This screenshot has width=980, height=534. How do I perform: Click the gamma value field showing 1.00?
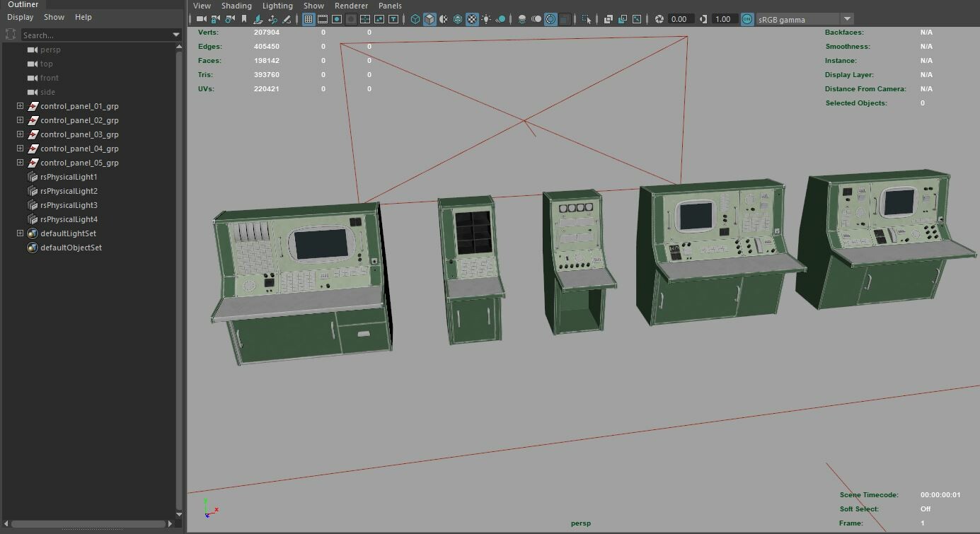click(722, 19)
